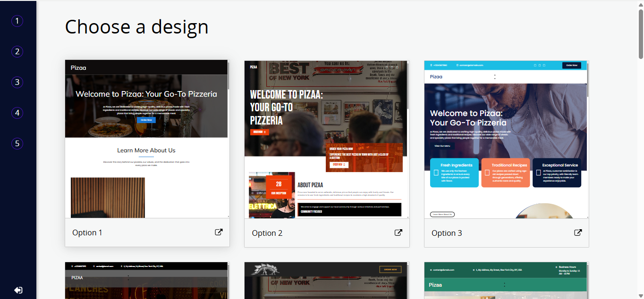Select step 3 in the sidebar
The height and width of the screenshot is (299, 644).
(x=17, y=83)
